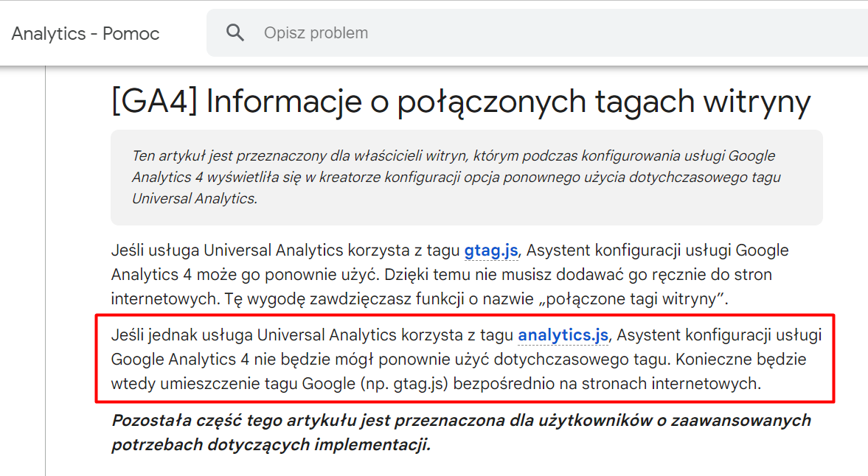Click "Jeśli usługa Universal Analytics" in first paragraph

227,251
